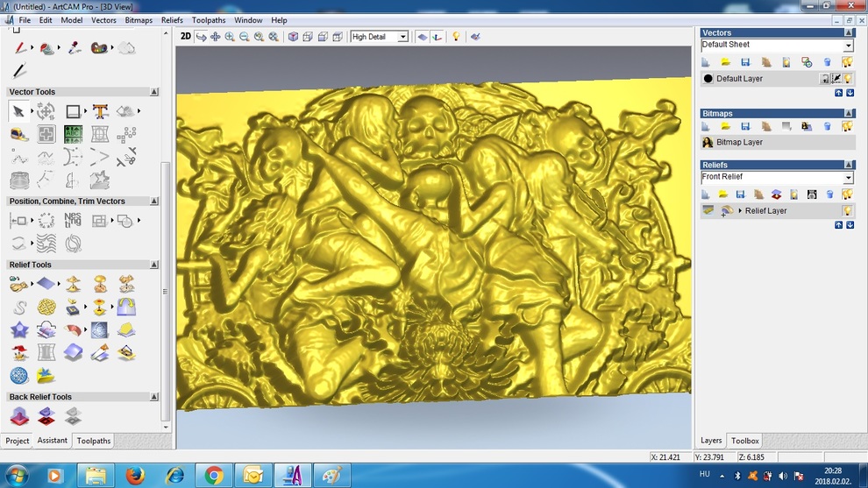Open the Reliefs menu

[x=172, y=20]
